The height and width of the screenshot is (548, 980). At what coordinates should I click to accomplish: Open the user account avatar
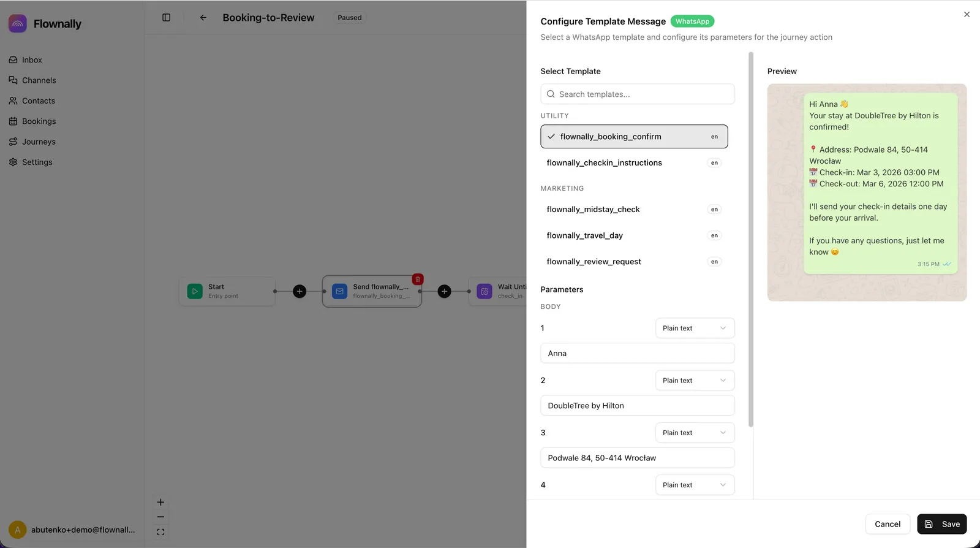(x=17, y=530)
